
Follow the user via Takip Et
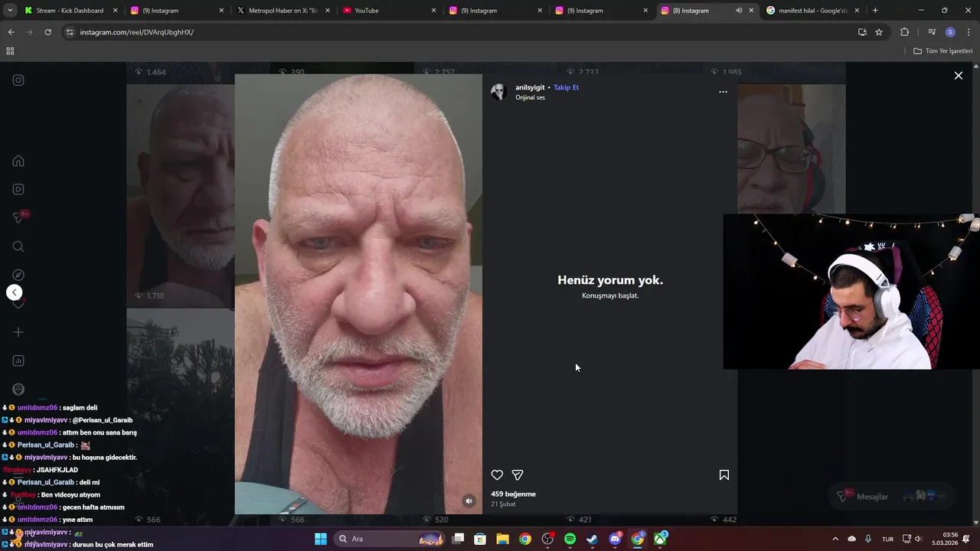(x=566, y=87)
